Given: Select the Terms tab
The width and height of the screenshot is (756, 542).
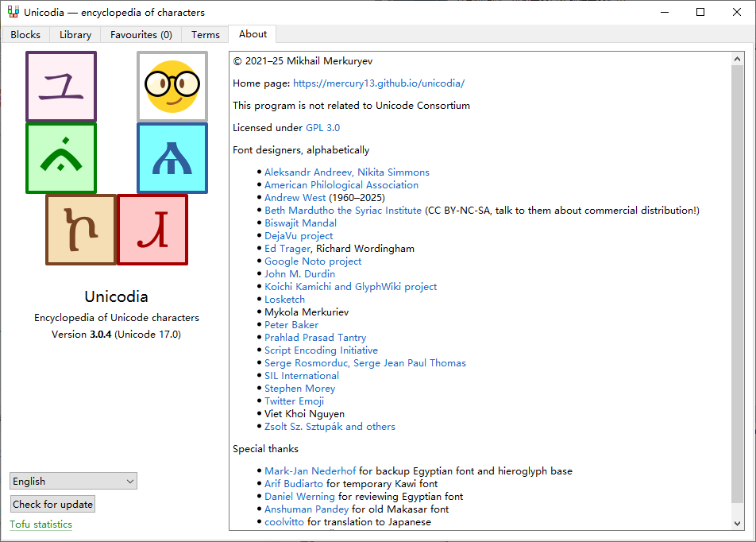Looking at the screenshot, I should click(x=206, y=34).
